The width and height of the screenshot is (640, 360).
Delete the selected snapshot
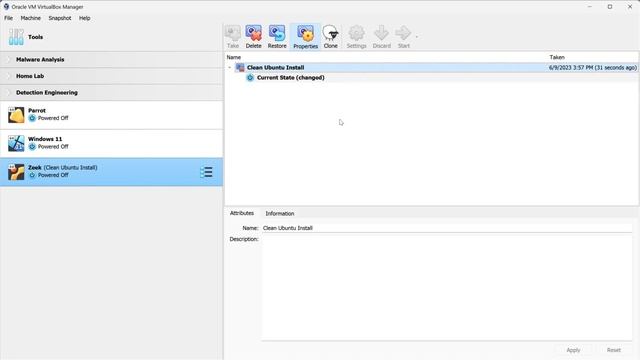[x=253, y=37]
